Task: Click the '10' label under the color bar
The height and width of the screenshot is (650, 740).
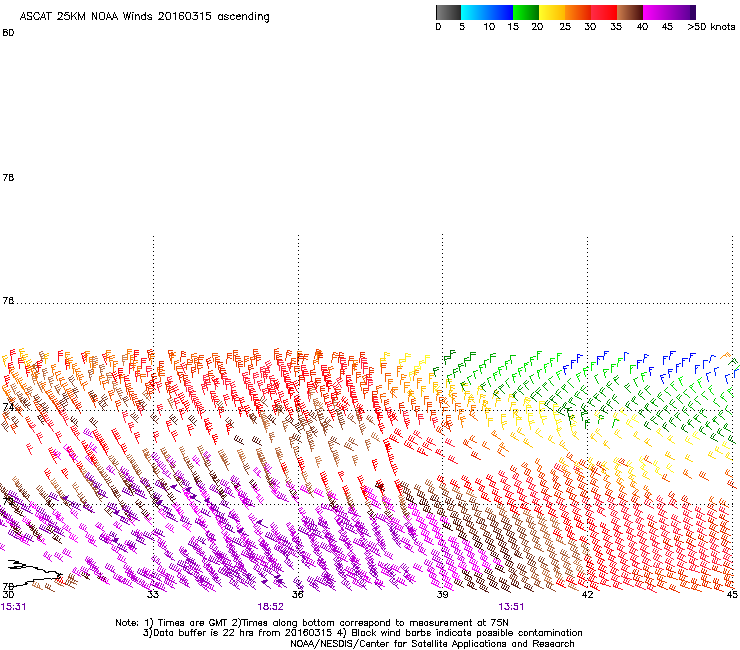Action: click(489, 27)
